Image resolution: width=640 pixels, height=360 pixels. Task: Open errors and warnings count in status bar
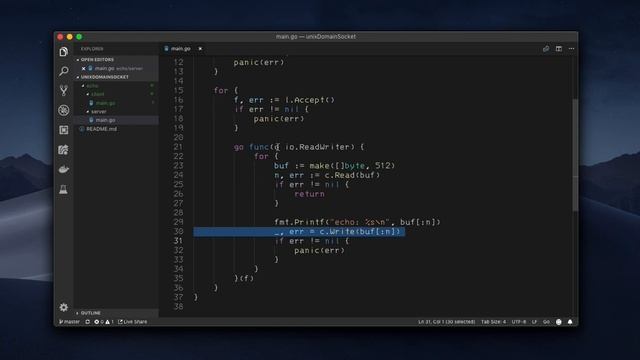click(x=104, y=322)
